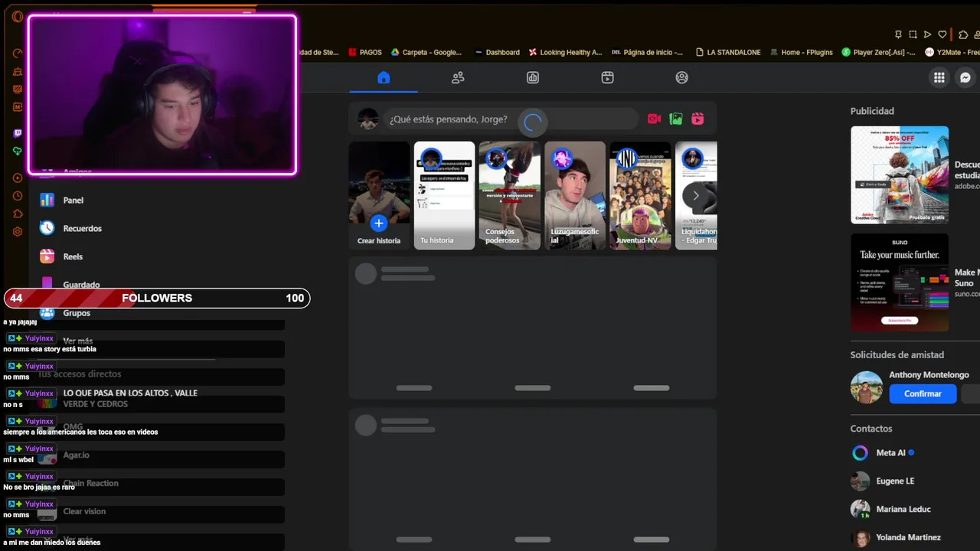
Task: Open the Facebook Home tab icon
Action: [x=384, y=77]
